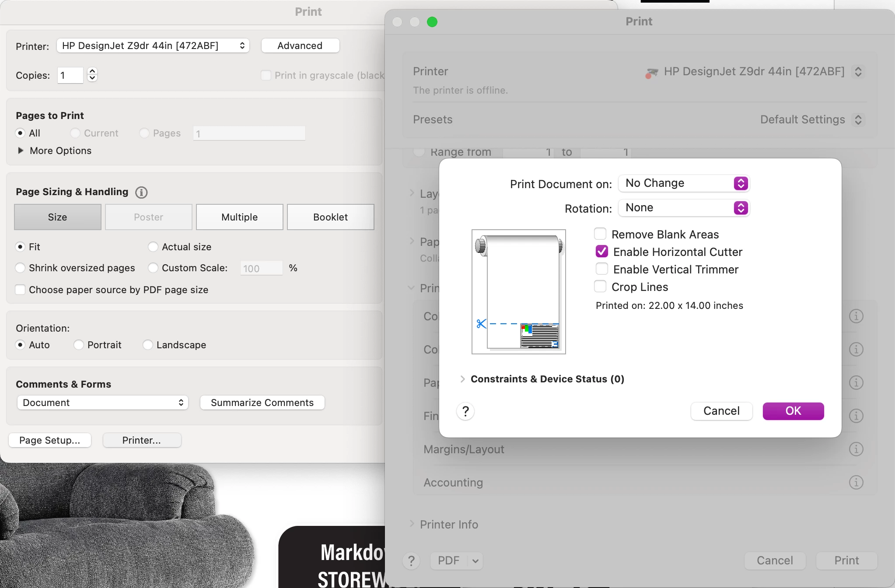Click the offline printer status icon
Viewport: 895px width, 588px height.
click(x=651, y=73)
